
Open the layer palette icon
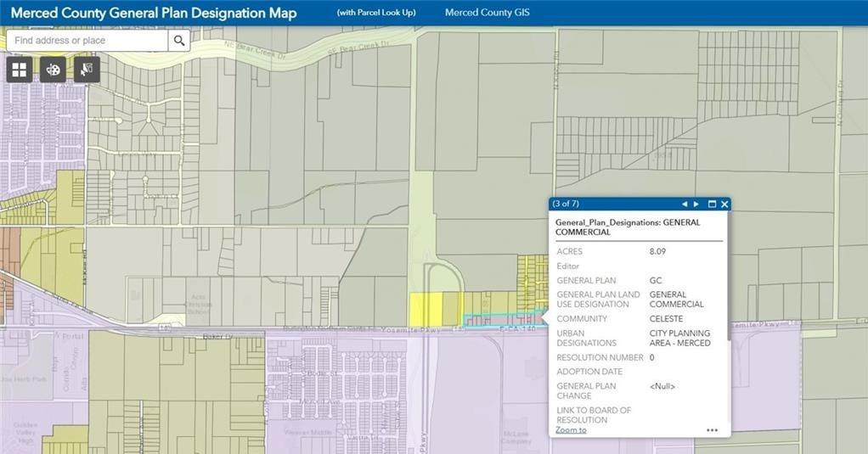[54, 70]
